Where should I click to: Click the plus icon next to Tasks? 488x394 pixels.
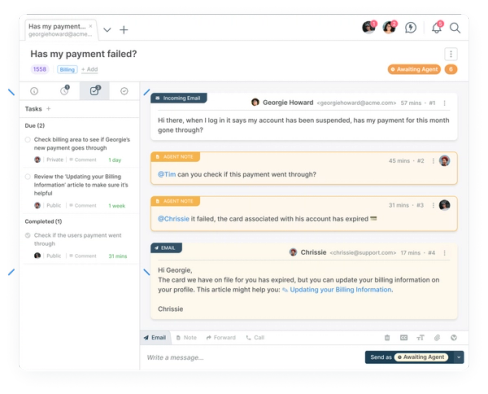(x=48, y=109)
